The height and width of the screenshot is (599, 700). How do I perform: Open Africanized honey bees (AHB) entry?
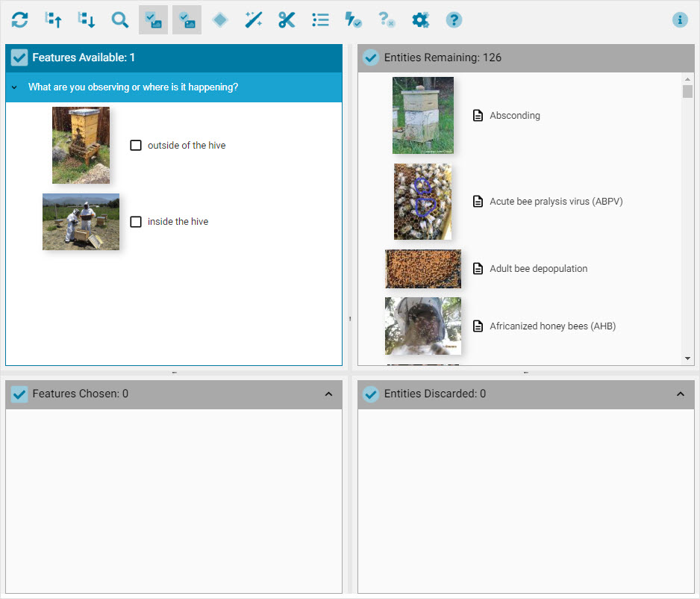(x=551, y=326)
